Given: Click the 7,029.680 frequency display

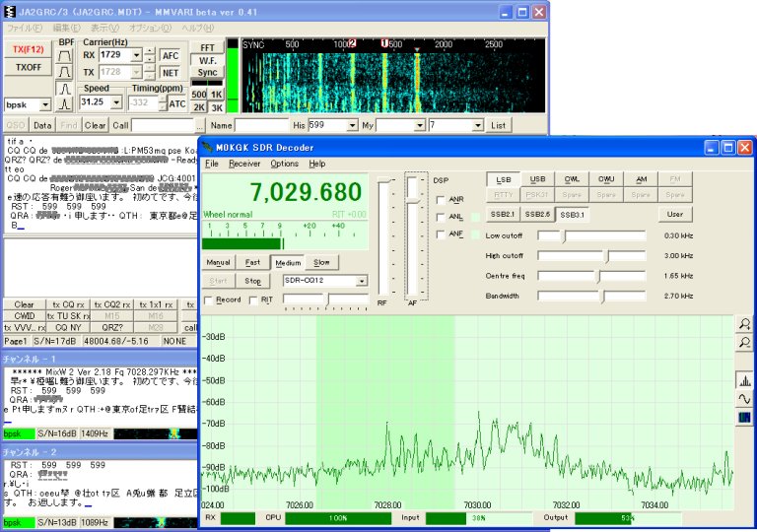Looking at the screenshot, I should tap(306, 192).
